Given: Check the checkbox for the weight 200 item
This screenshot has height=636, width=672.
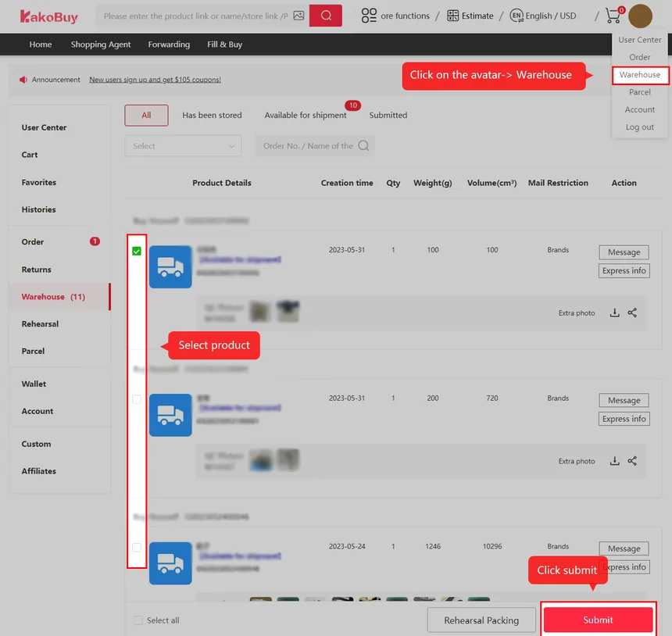Looking at the screenshot, I should [137, 399].
